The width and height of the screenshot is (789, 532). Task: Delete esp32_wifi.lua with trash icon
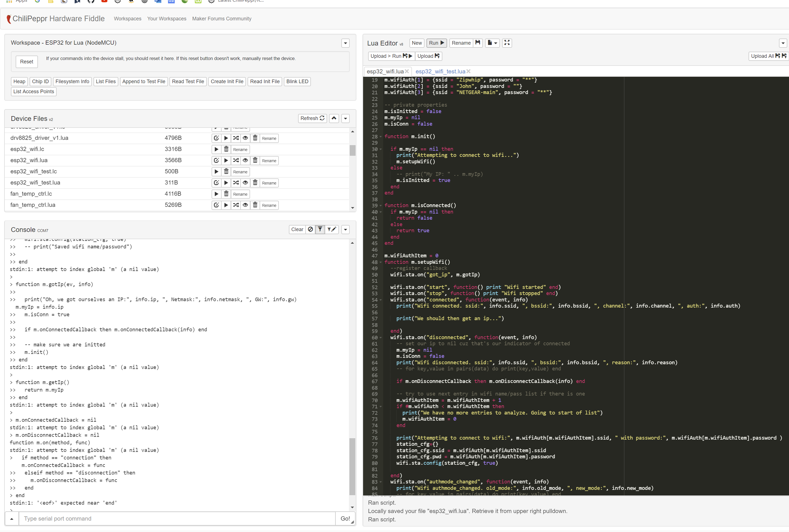coord(255,160)
